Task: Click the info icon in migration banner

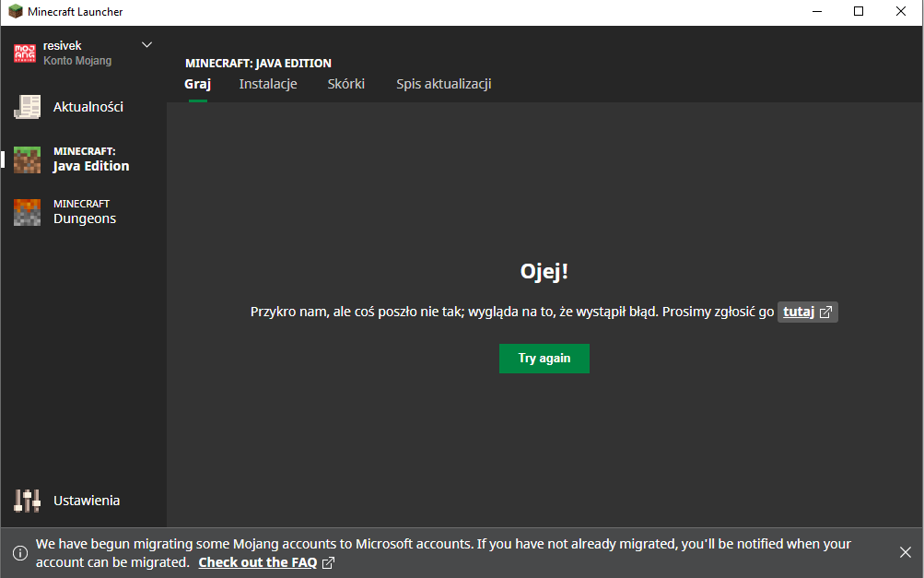Action: (x=19, y=552)
